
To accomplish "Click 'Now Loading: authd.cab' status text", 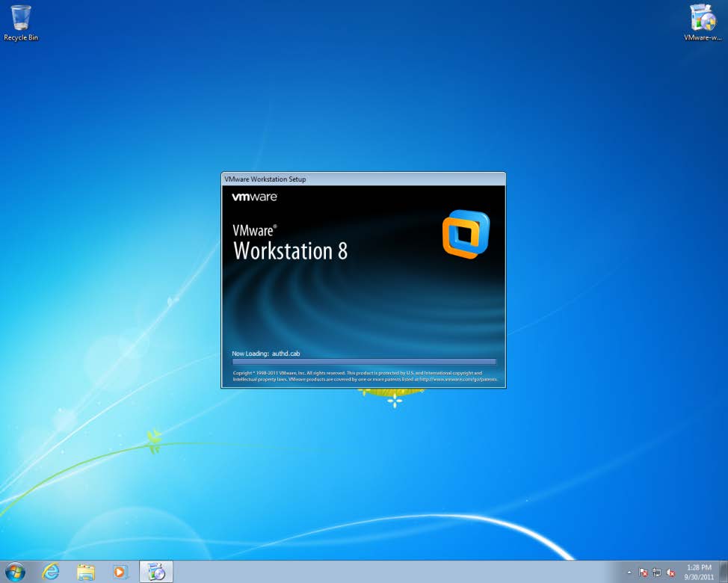I will (x=266, y=354).
